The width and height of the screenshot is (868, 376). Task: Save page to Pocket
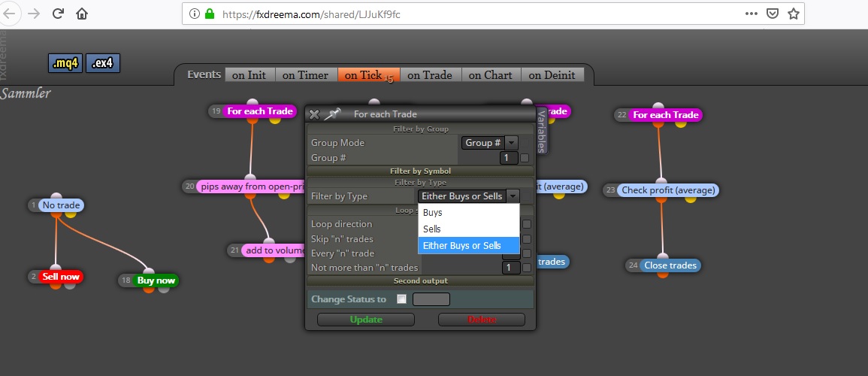tap(773, 14)
